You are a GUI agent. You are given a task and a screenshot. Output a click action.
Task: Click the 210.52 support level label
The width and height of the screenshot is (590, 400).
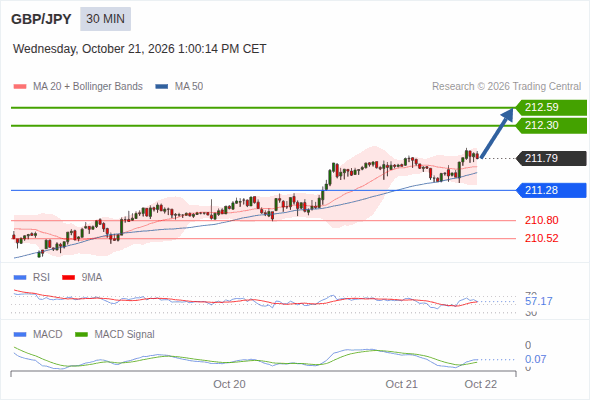pyautogui.click(x=541, y=238)
